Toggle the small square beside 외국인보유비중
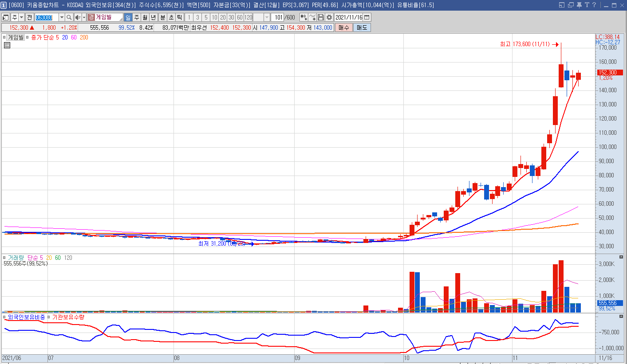 click(x=4, y=317)
